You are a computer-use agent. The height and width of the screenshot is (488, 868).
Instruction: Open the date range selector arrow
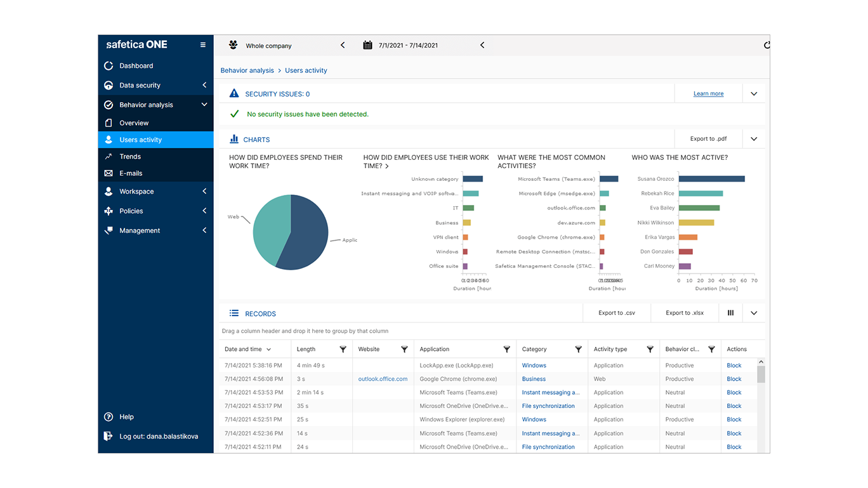point(482,45)
